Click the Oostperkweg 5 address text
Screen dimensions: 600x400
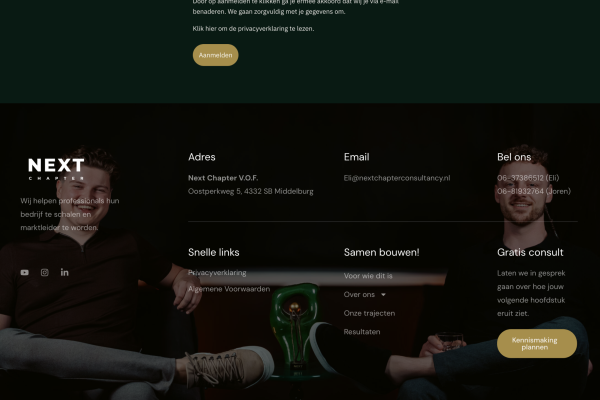tap(251, 191)
